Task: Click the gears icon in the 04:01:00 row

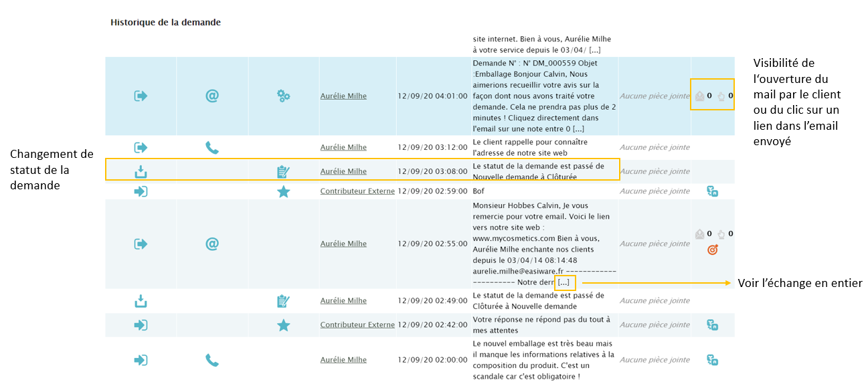Action: point(284,96)
